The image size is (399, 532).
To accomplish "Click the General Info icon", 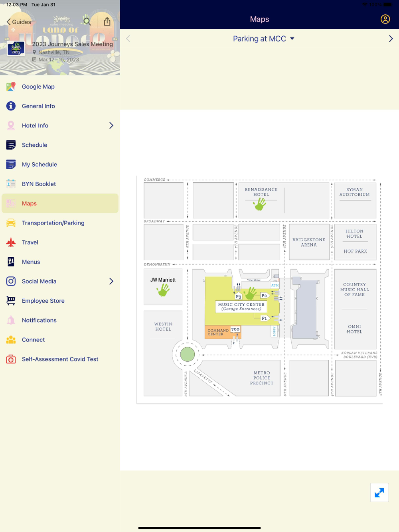I will click(11, 106).
